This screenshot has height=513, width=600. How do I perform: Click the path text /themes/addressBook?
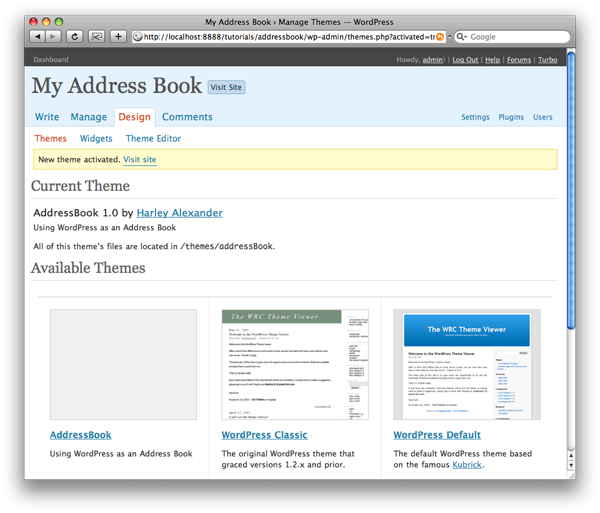[x=227, y=246]
